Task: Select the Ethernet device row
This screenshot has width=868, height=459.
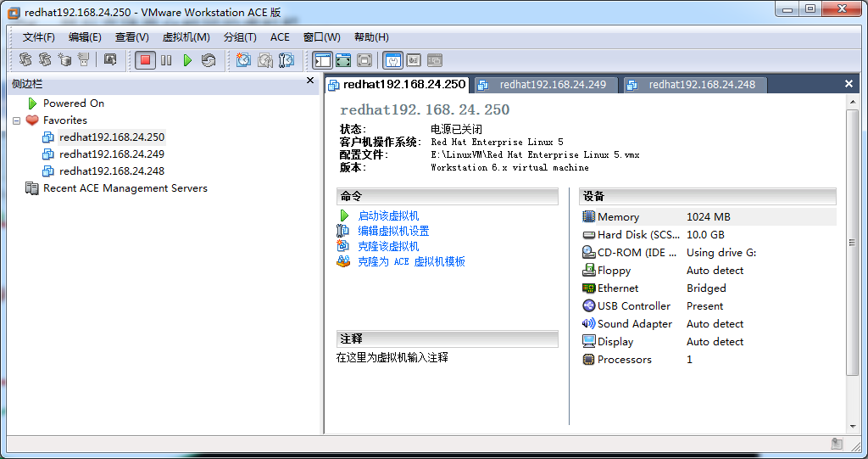Action: pos(708,288)
